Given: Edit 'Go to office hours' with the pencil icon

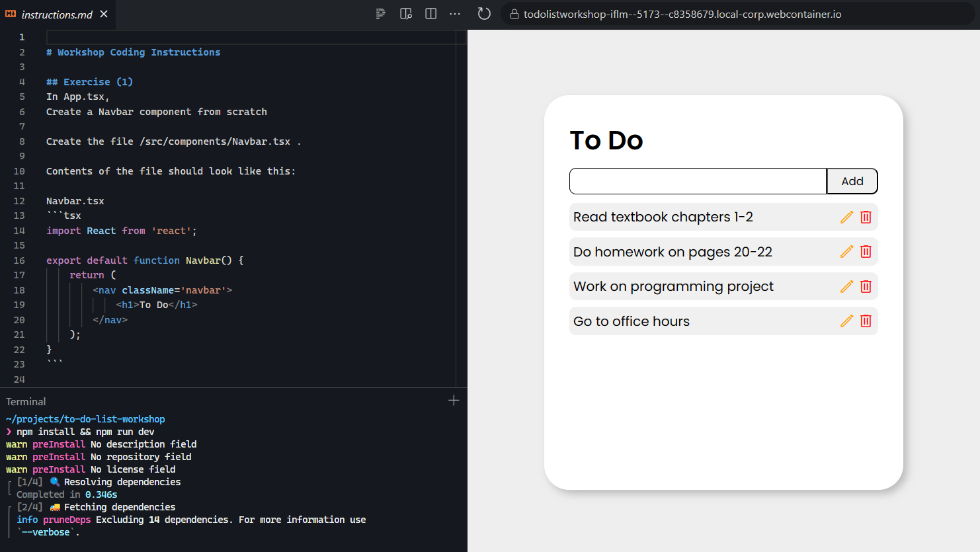Looking at the screenshot, I should click(x=846, y=321).
